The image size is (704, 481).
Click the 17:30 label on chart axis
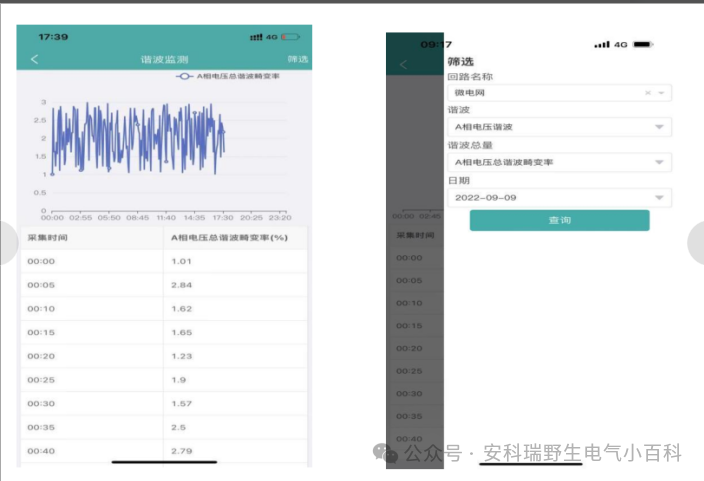(x=223, y=218)
